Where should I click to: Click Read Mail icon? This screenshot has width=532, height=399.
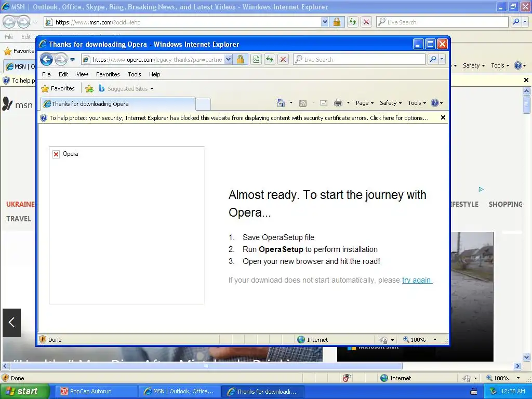click(324, 103)
